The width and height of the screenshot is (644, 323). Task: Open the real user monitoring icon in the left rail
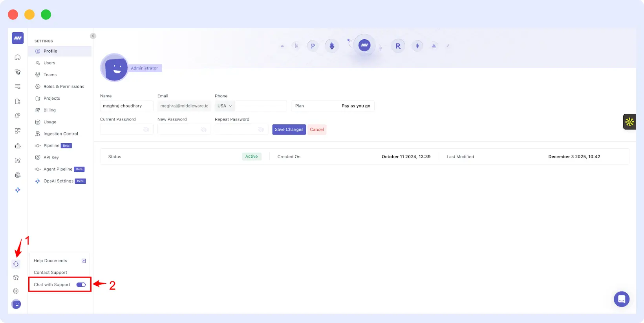click(x=18, y=161)
